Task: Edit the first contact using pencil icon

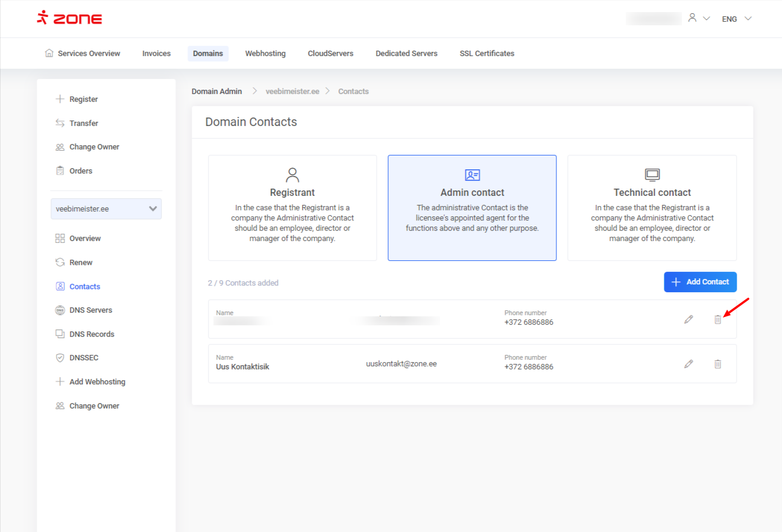Action: pos(689,319)
